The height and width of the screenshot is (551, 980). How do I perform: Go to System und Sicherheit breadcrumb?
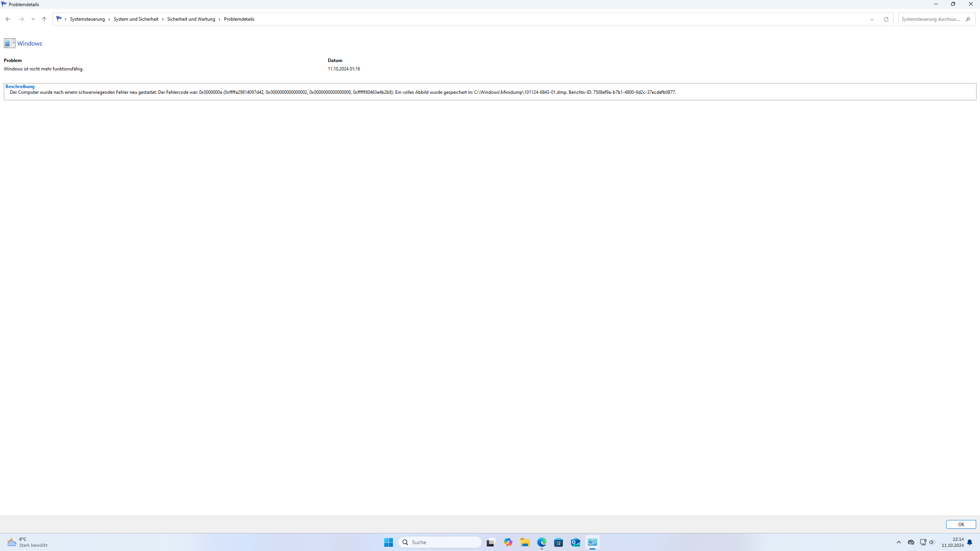[136, 19]
